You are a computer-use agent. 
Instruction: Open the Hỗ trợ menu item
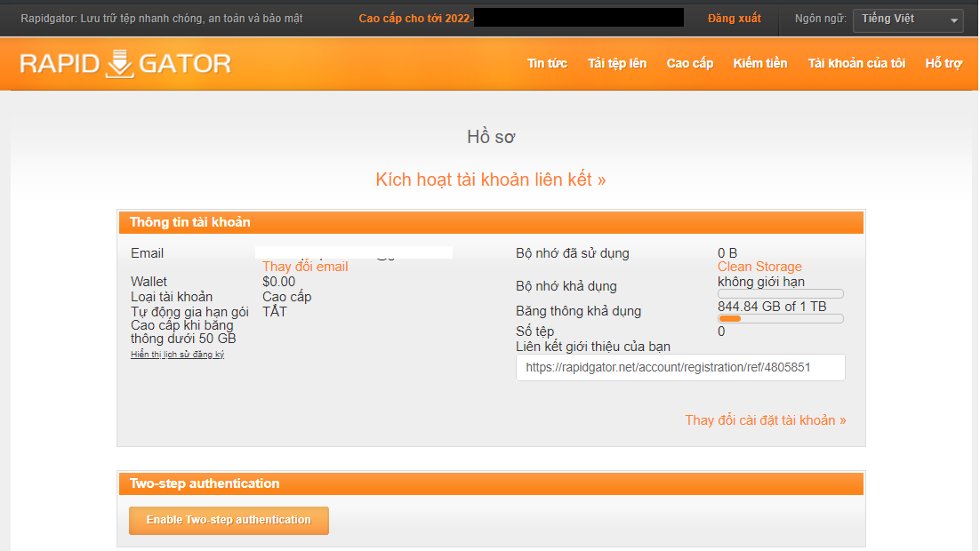pyautogui.click(x=944, y=63)
